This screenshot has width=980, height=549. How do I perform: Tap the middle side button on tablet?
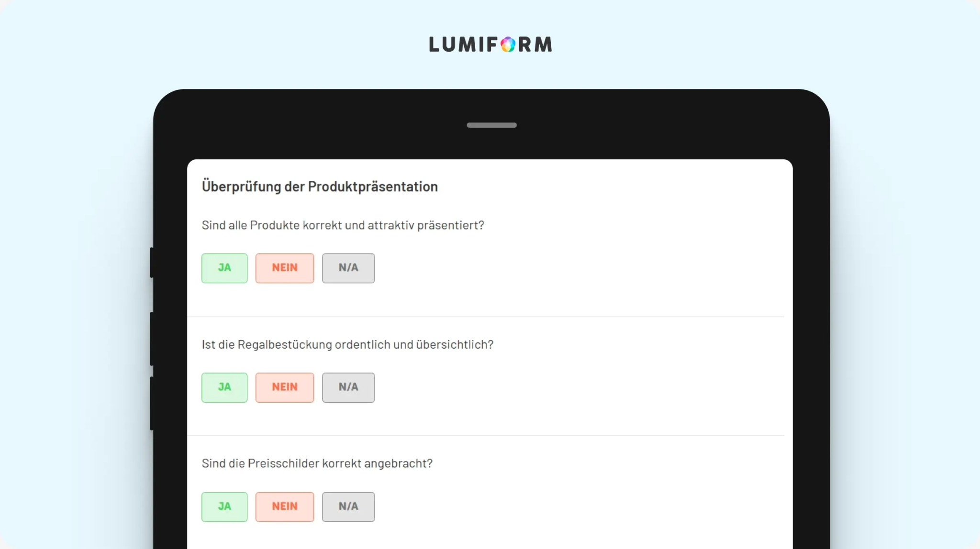coord(152,339)
